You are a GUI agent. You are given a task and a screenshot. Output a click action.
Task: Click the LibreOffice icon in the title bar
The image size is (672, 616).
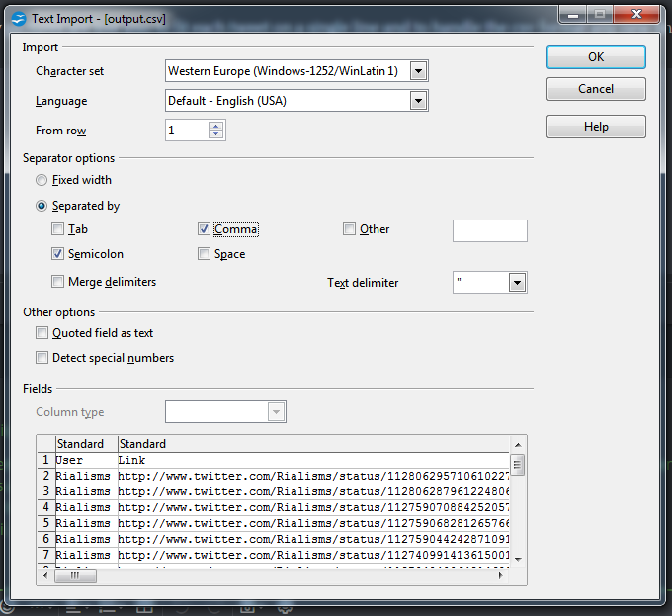click(19, 19)
